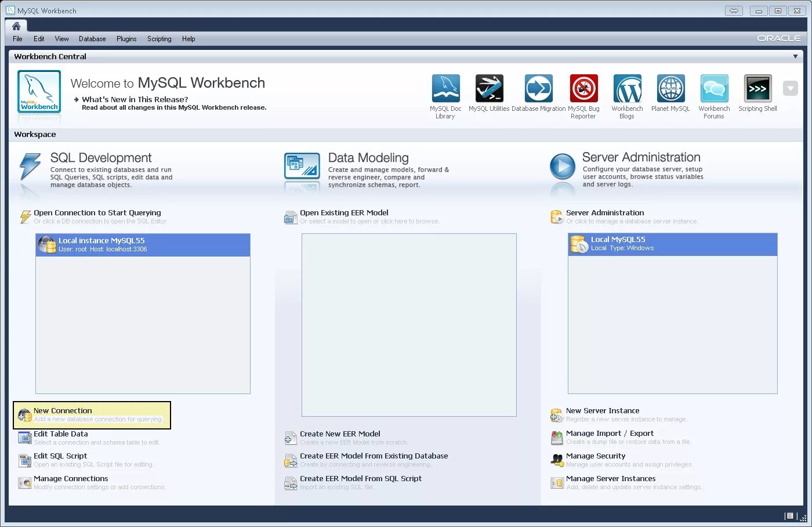Open Manage Security

click(596, 456)
